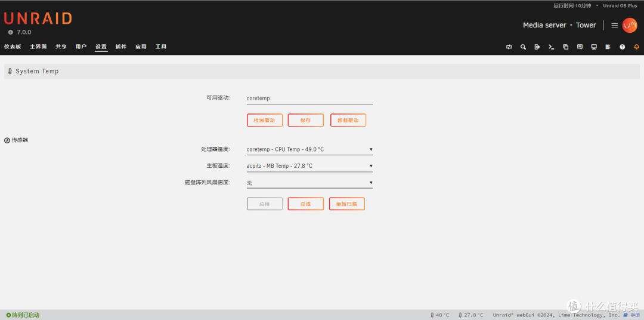This screenshot has width=644, height=320.
Task: Click the Unraid OS Plus license text
Action: pos(620,6)
